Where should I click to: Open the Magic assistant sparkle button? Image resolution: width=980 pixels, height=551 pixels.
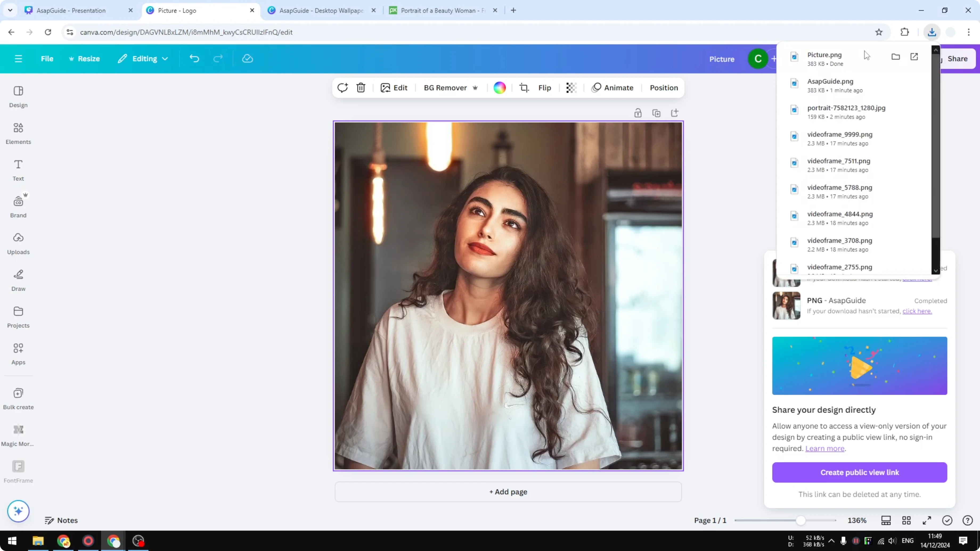pos(18,511)
